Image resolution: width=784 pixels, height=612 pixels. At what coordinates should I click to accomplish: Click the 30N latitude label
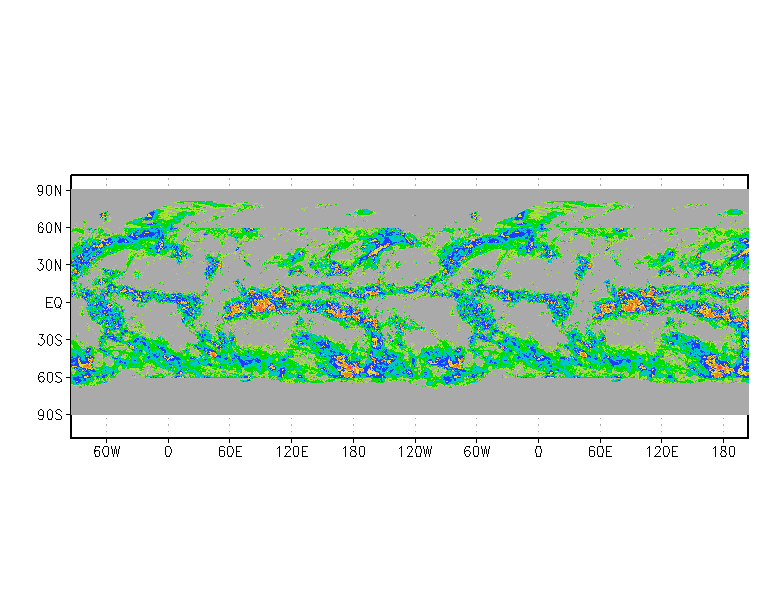(x=52, y=265)
